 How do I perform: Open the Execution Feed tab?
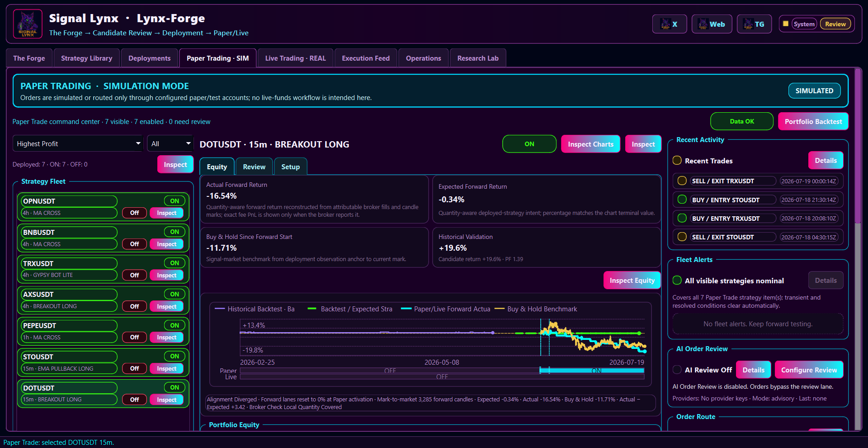click(x=366, y=58)
